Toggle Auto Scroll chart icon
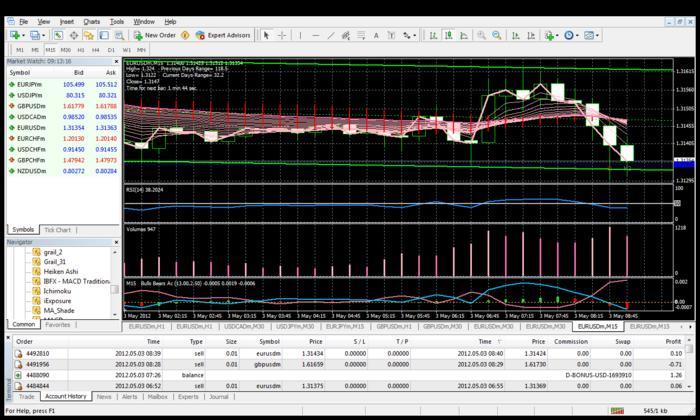 click(x=516, y=35)
